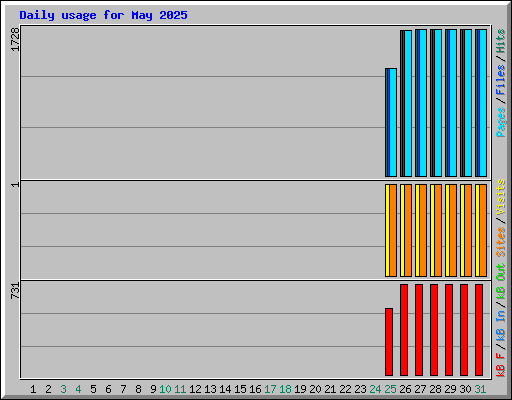Image resolution: width=512 pixels, height=400 pixels.
Task: Click day 2 on the x-axis
Action: click(48, 389)
